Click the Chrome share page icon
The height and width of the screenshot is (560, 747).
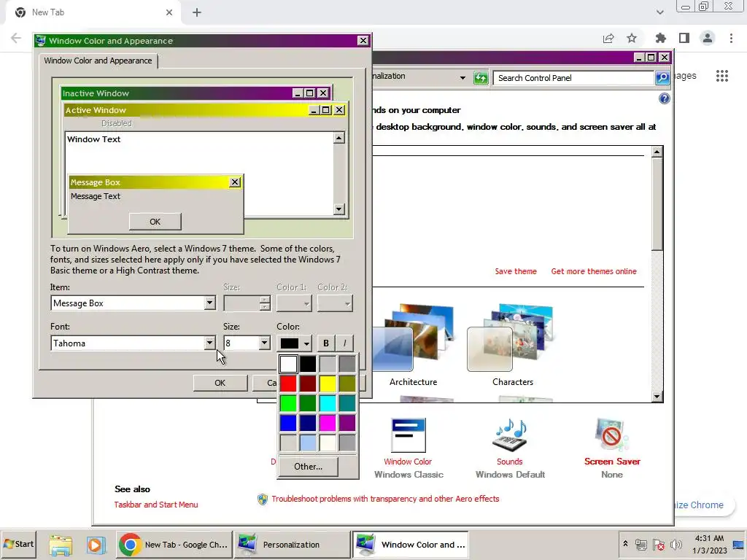(x=608, y=38)
